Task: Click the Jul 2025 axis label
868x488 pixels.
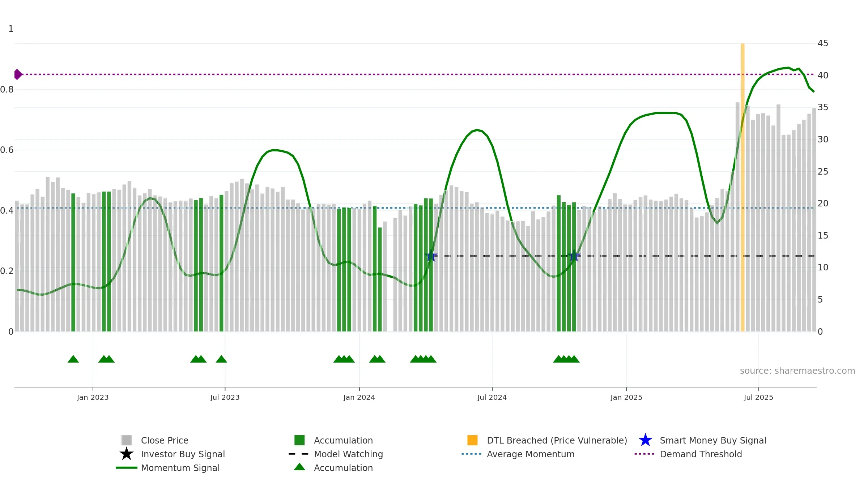Action: tap(758, 398)
